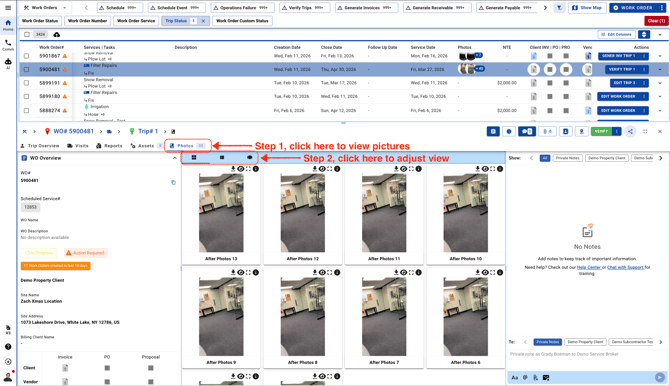Open the help question mark in sidebar
670x386 pixels.
8,347
